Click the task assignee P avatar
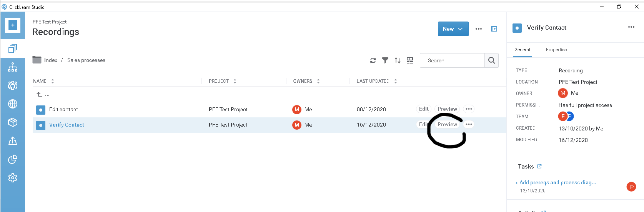Viewport: 644px width, 212px height. click(x=631, y=187)
